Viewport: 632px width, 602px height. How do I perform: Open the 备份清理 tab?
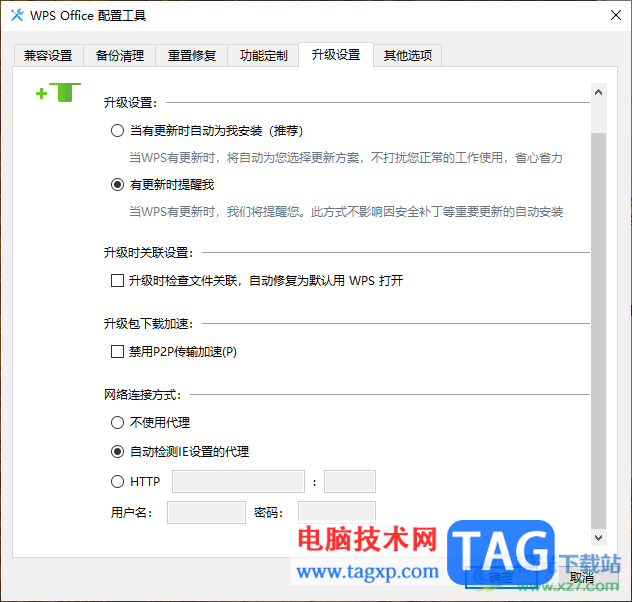coord(120,55)
